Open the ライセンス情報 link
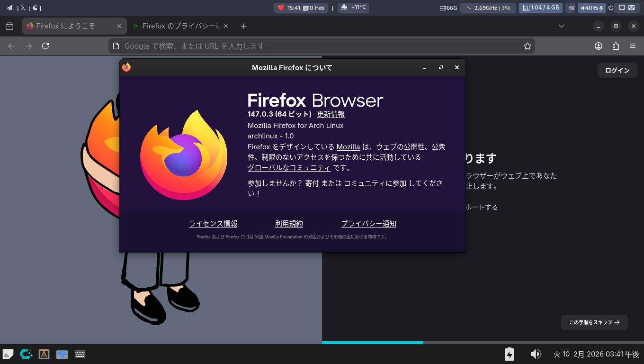The height and width of the screenshot is (364, 644). (x=213, y=224)
